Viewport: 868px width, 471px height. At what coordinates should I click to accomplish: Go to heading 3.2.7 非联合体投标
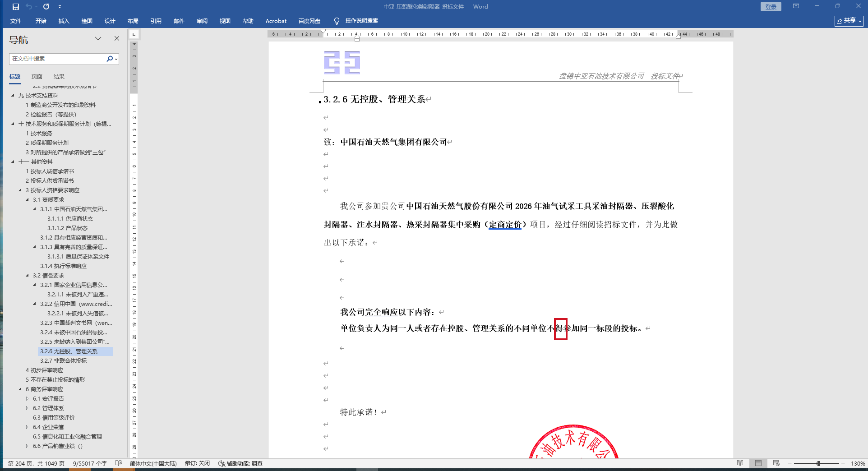63,361
